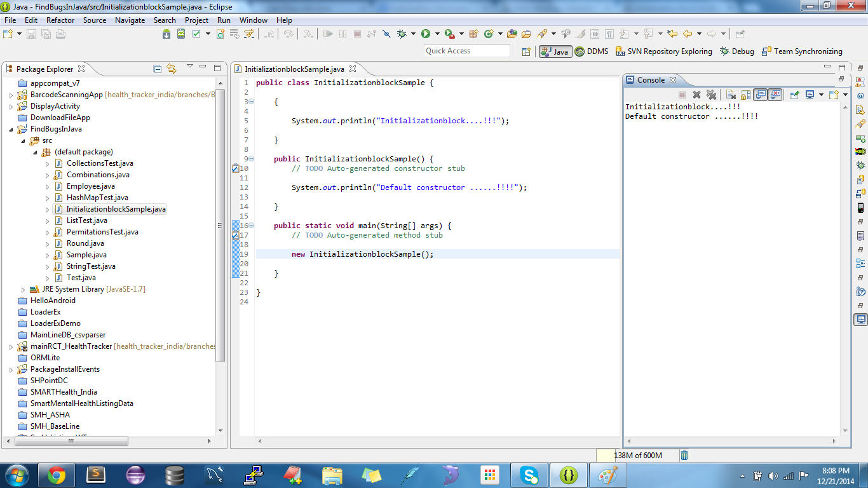Switch to the Debug perspective
The height and width of the screenshot is (488, 868).
click(x=737, y=51)
